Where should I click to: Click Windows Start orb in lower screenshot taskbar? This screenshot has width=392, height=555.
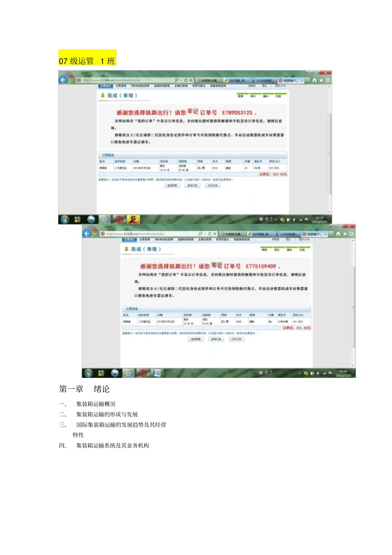88,373
